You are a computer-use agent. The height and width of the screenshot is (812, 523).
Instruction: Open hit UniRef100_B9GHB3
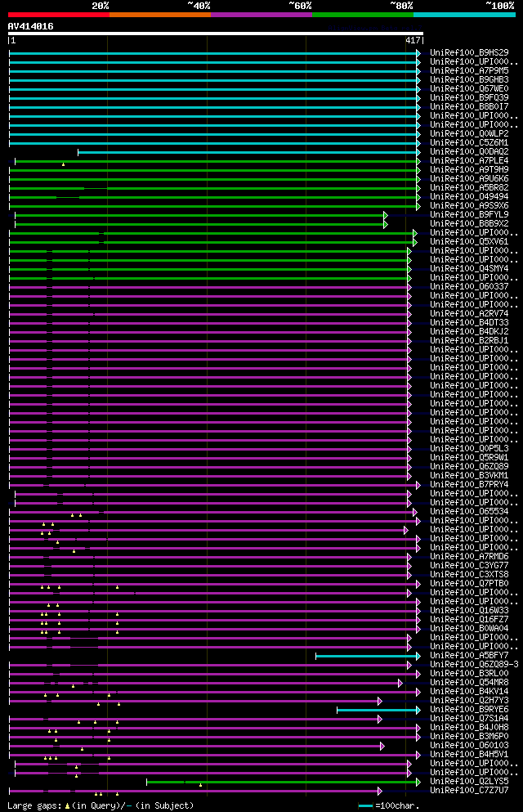click(x=469, y=80)
